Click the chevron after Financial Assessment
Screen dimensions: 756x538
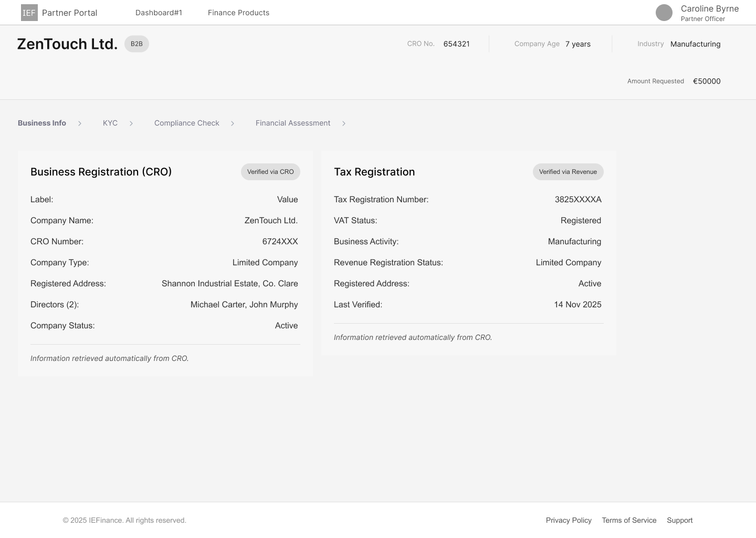point(344,123)
